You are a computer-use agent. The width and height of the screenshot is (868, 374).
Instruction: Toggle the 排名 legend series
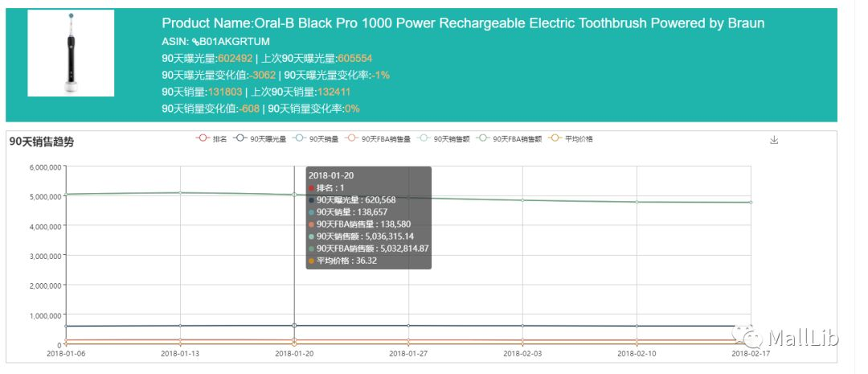(x=211, y=139)
